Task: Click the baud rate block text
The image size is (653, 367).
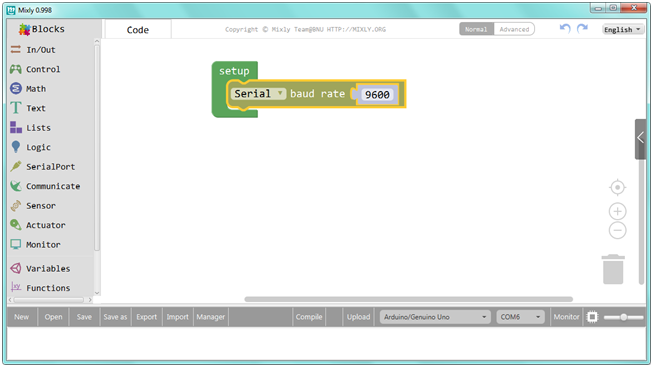Action: click(x=317, y=94)
